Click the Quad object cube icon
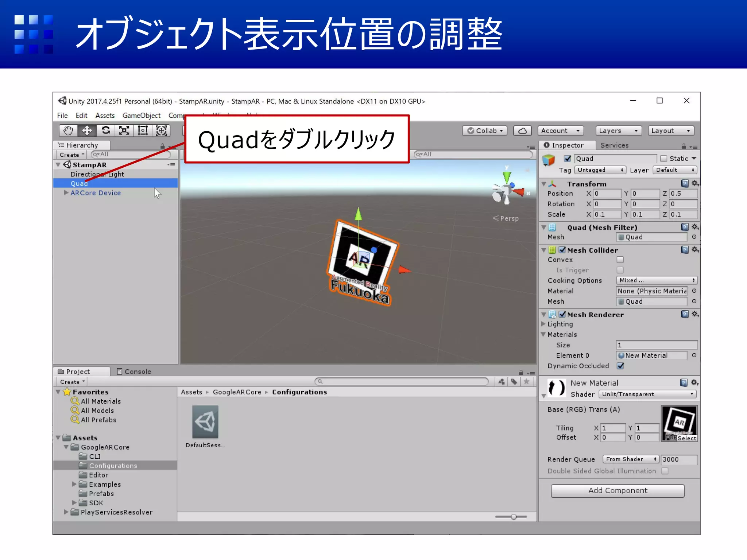Image resolution: width=747 pixels, height=560 pixels. [548, 160]
